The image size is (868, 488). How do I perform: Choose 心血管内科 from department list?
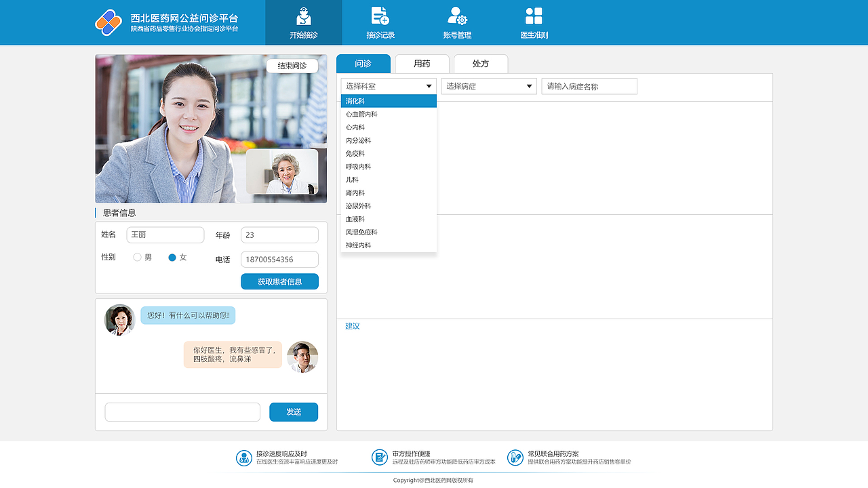[389, 115]
